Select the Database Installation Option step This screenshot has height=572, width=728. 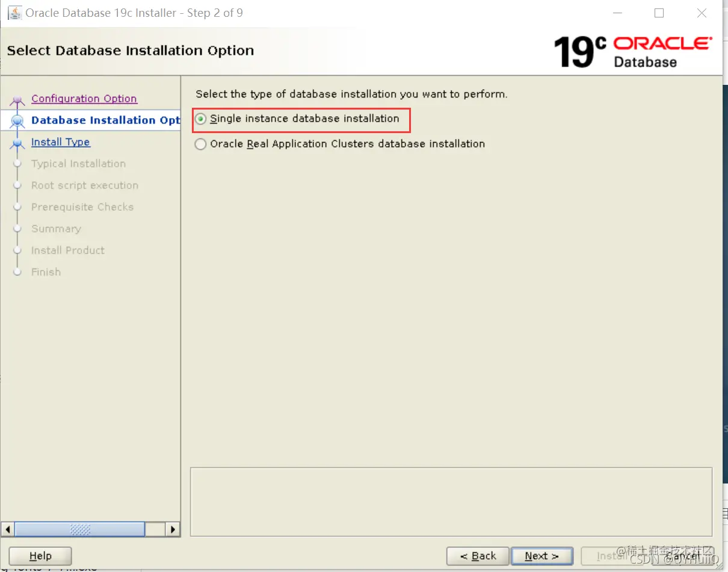[105, 120]
